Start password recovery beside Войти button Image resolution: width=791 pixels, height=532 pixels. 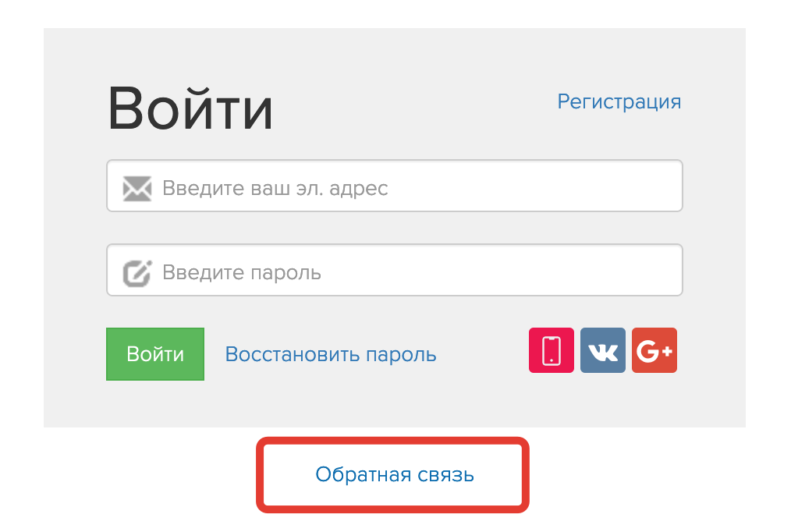[x=331, y=354]
